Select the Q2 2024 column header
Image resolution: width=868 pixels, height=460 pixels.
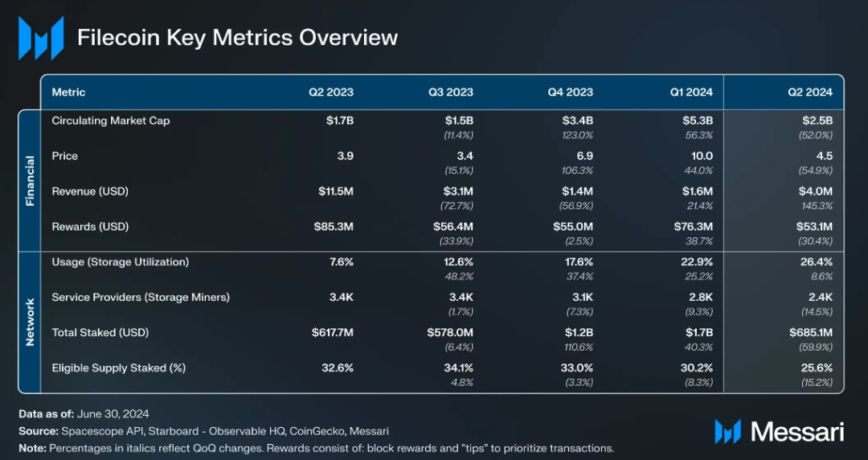810,92
